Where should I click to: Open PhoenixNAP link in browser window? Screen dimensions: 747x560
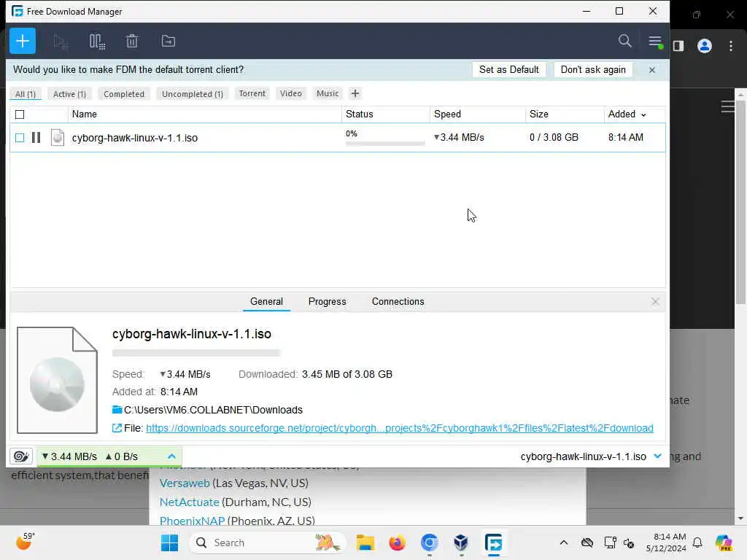pyautogui.click(x=192, y=521)
